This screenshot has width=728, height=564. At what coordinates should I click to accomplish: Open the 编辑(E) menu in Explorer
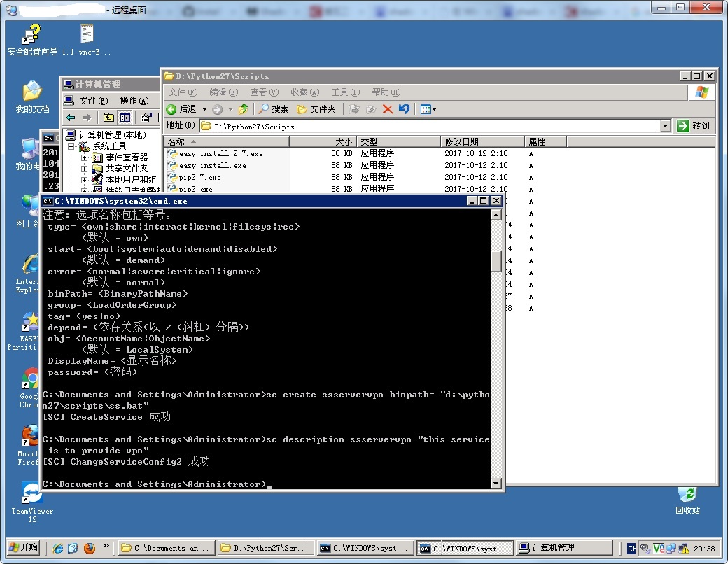pos(224,92)
